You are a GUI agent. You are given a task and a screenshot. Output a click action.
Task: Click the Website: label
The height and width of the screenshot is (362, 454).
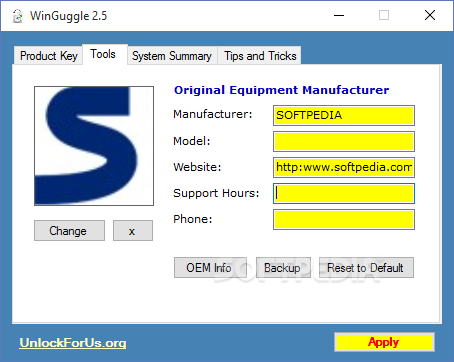(197, 167)
